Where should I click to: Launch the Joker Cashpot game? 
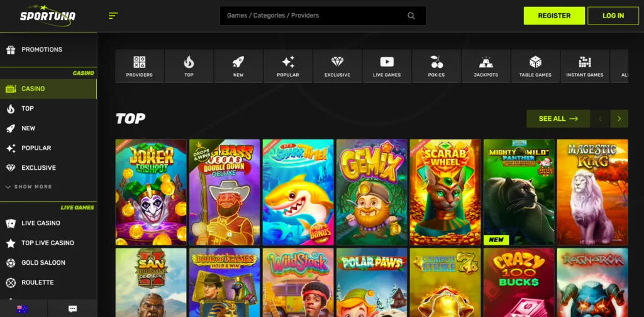pos(151,192)
